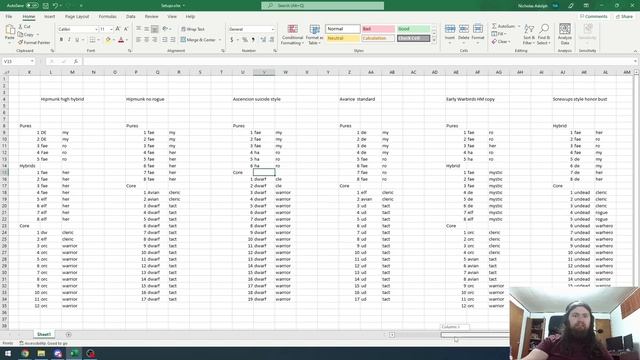Open the General number format dropdown
Viewport: 640px width, 360px height.
(x=273, y=29)
